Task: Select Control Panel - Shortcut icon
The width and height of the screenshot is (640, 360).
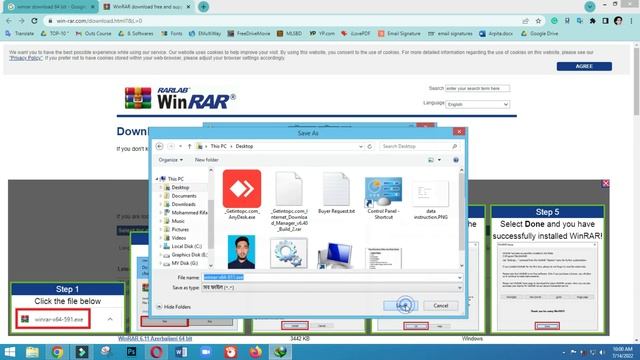Action: (x=383, y=198)
